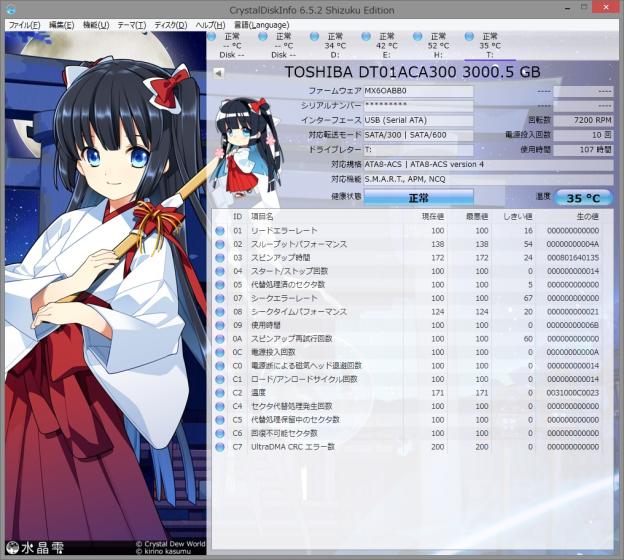Click the USB (Serial ATA) interface field
Image resolution: width=624 pixels, height=560 pixels.
point(419,120)
